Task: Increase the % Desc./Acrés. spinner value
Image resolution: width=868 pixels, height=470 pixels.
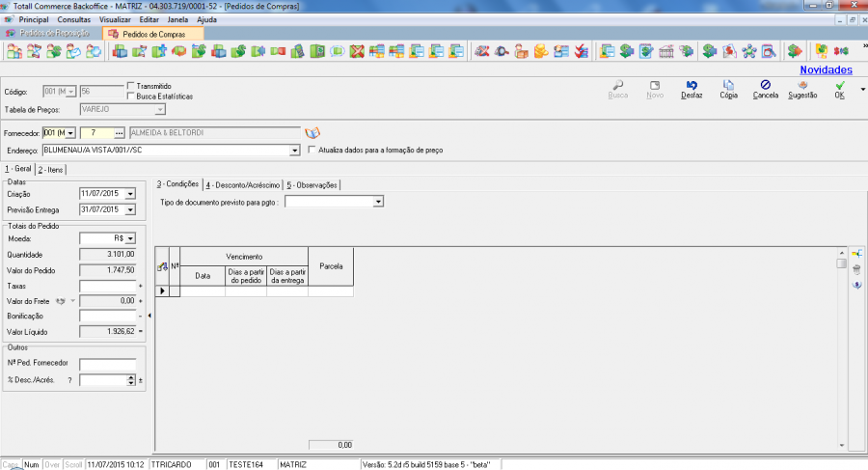Action: pyautogui.click(x=131, y=376)
